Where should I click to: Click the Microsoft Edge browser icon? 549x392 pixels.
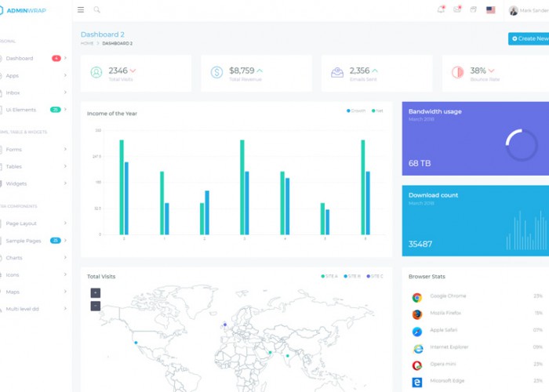point(416,383)
